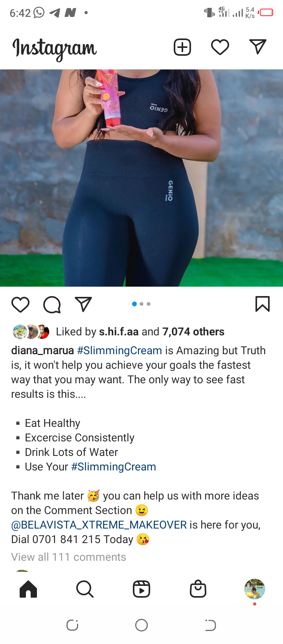
Task: Open the Search tab
Action: click(85, 589)
